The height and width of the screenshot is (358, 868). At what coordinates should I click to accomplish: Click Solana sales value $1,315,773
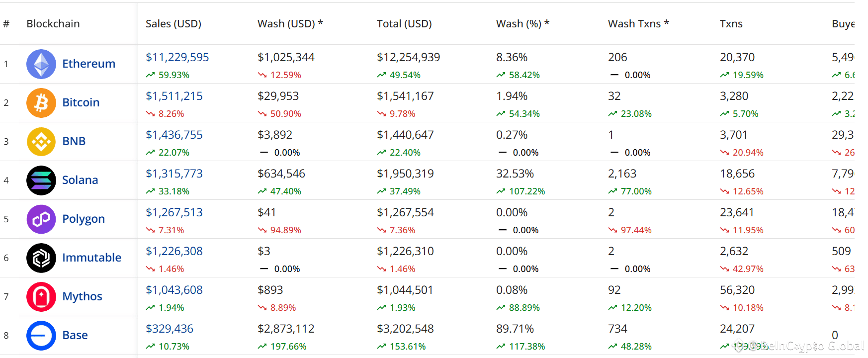174,174
